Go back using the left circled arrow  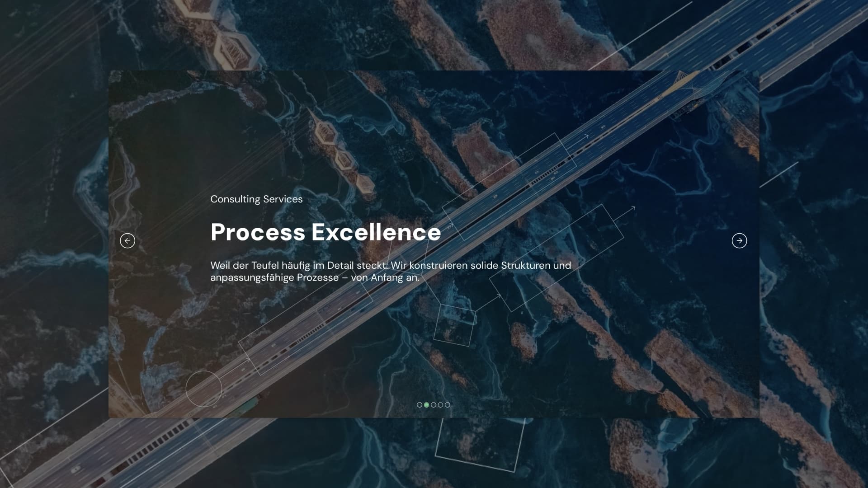[127, 241]
